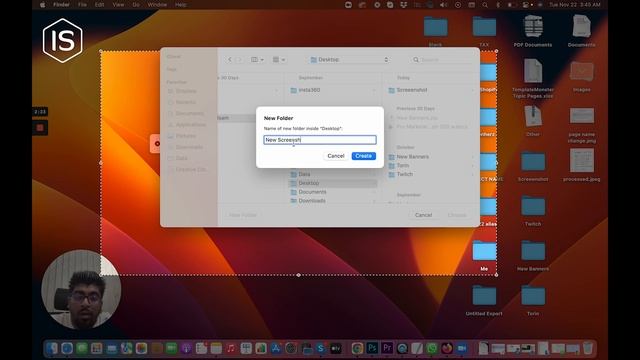The image size is (640, 360).
Task: Open the App Store from the Dock
Action: click(x=276, y=348)
